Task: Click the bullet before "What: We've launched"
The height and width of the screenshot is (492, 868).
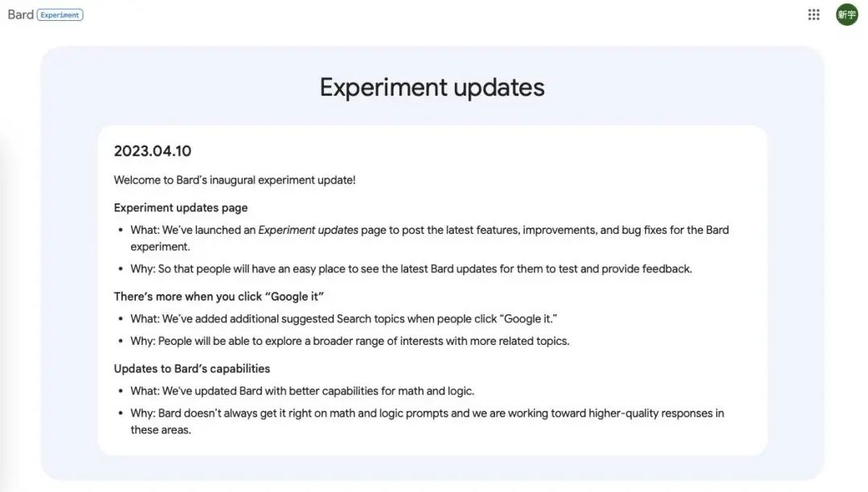Action: coord(121,230)
